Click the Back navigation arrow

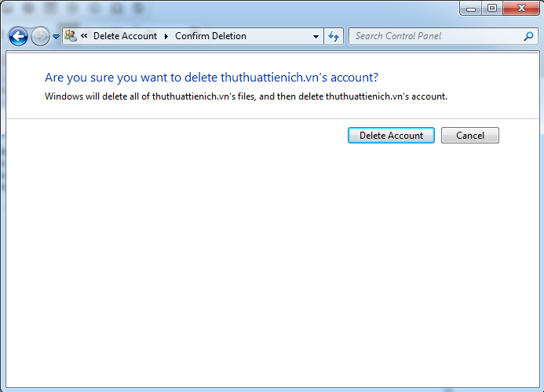tap(18, 36)
